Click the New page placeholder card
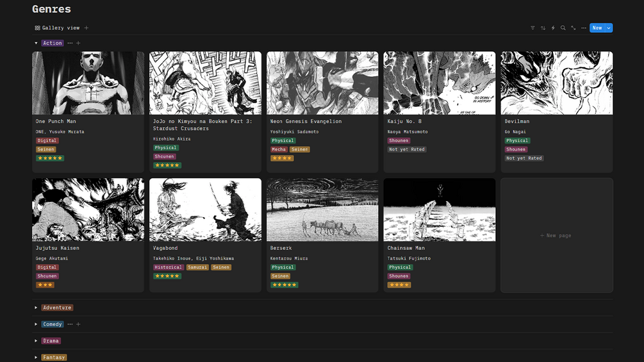The height and width of the screenshot is (362, 644). point(556,235)
